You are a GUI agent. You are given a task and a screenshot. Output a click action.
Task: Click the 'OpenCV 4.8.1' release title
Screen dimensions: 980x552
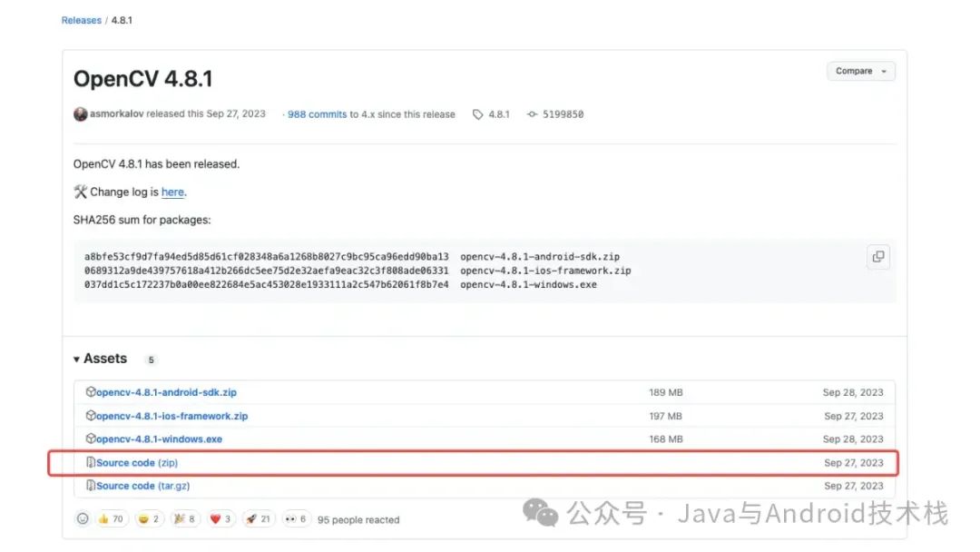[143, 79]
